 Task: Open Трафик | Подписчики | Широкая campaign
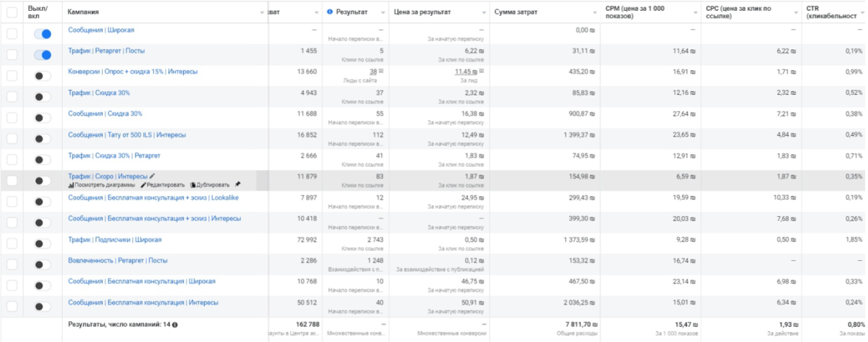(x=114, y=239)
